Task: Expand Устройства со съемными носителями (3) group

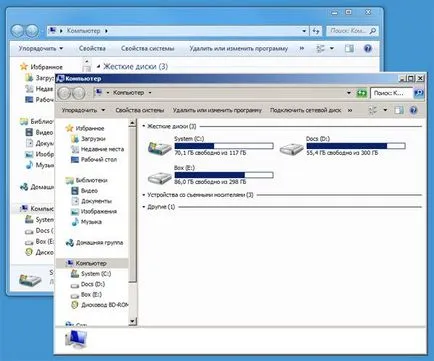Action: (144, 195)
